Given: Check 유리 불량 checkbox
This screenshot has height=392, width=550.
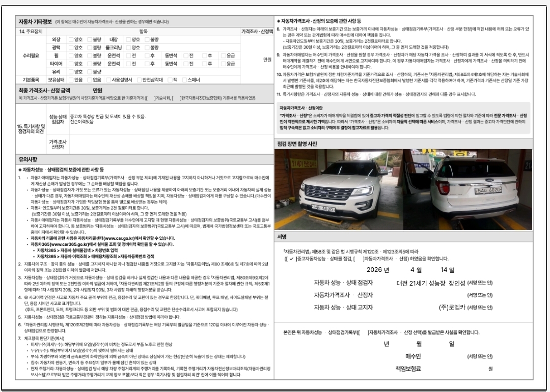Looking at the screenshot, I should point(90,72).
